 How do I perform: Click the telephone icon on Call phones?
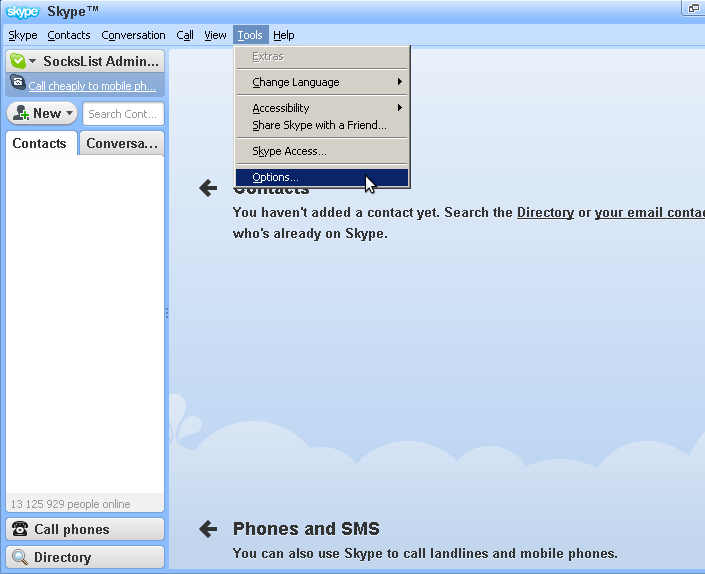20,529
